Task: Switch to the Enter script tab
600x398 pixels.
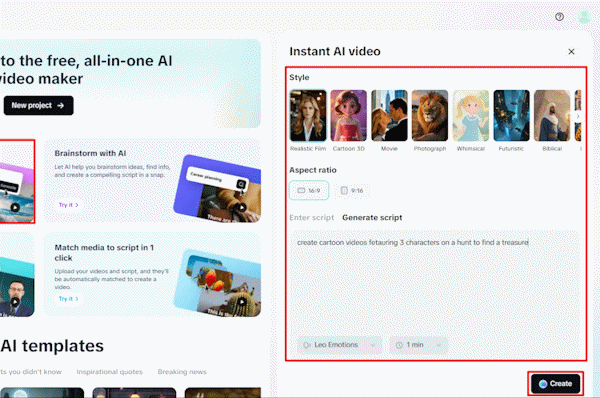Action: 311,218
